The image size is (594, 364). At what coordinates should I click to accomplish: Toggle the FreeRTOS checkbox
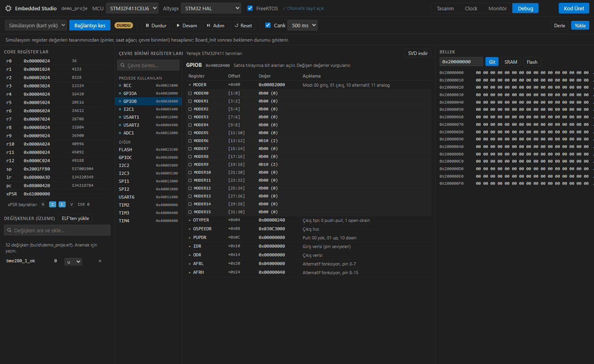pos(250,8)
